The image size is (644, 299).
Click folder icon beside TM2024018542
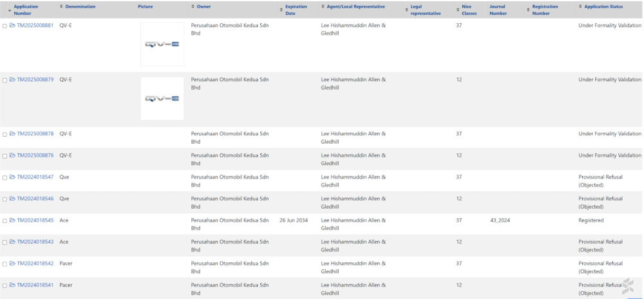(x=12, y=264)
